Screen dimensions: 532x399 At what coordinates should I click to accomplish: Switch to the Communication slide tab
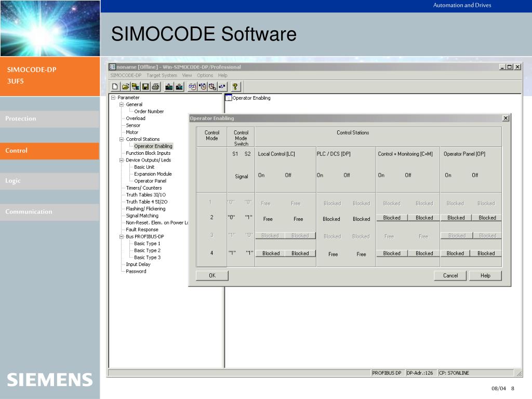tap(49, 212)
